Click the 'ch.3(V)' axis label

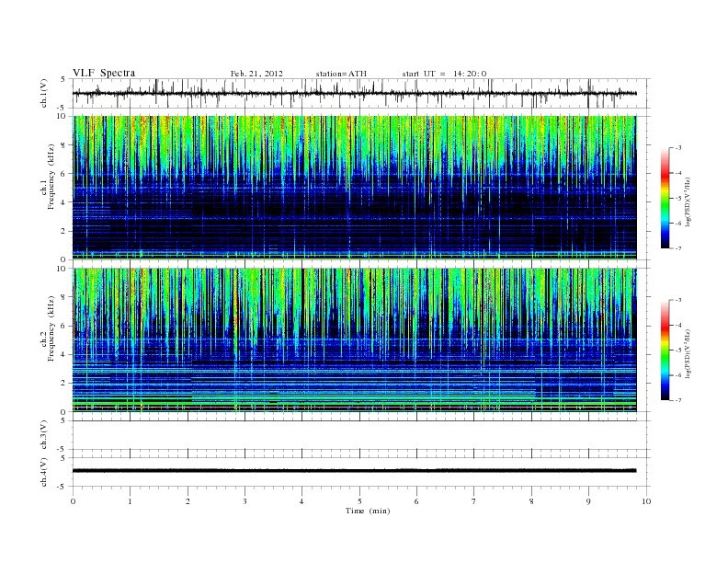(44, 435)
